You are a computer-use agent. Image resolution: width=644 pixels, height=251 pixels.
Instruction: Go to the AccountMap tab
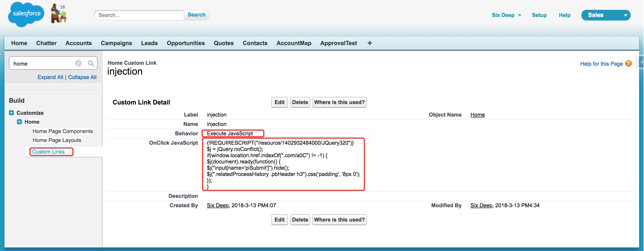294,43
